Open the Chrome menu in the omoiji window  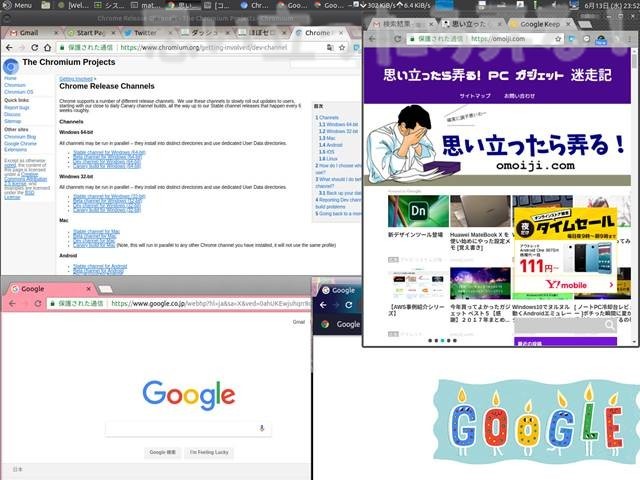click(x=630, y=39)
